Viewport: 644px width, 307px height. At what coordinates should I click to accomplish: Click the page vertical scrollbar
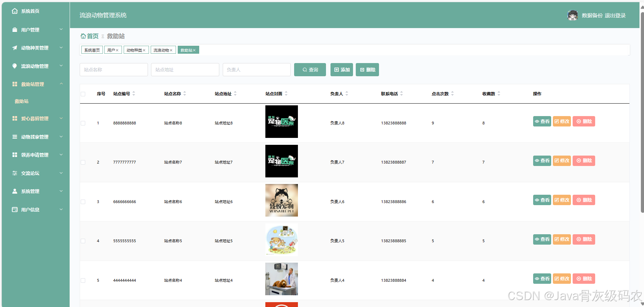point(642,113)
